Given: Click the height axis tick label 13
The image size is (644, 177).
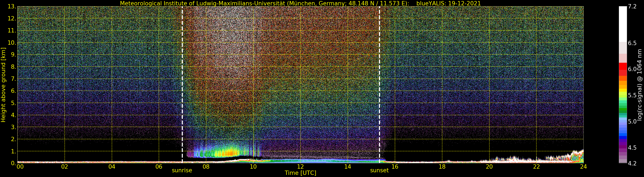Looking at the screenshot, I should coord(12,7).
